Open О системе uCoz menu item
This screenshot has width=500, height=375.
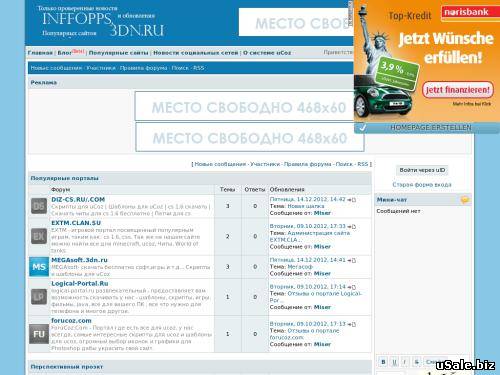pyautogui.click(x=267, y=53)
